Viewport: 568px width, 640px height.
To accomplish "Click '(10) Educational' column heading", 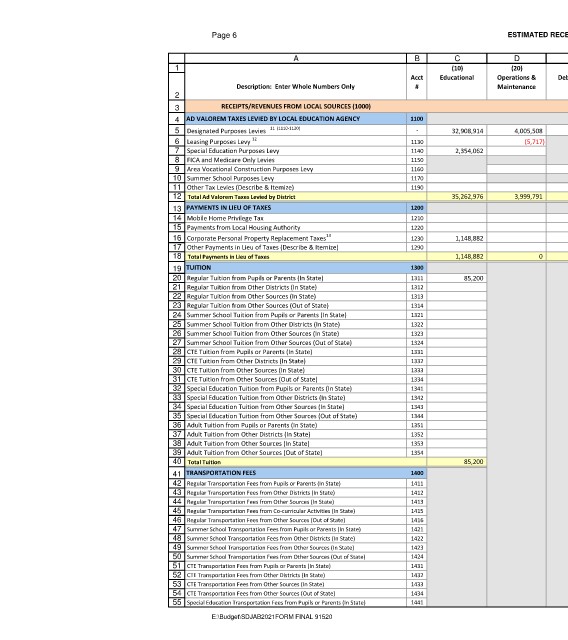I will click(457, 73).
